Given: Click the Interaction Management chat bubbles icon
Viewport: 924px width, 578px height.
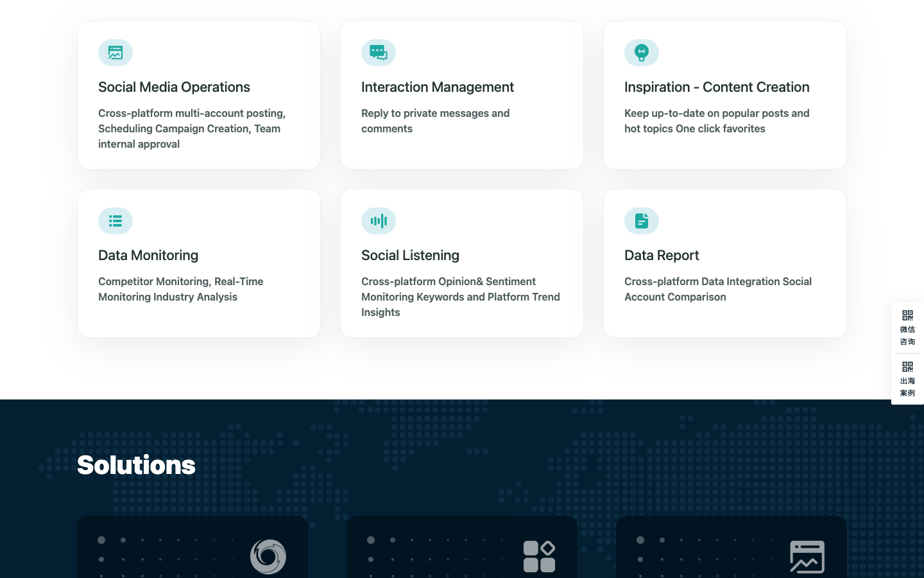Looking at the screenshot, I should pyautogui.click(x=379, y=53).
